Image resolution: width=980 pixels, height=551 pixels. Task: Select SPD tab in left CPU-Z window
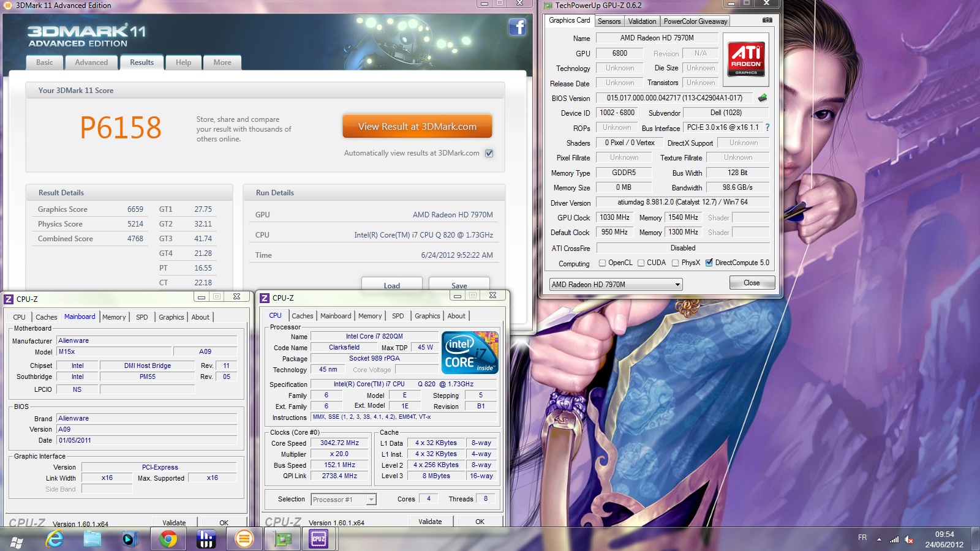click(142, 317)
